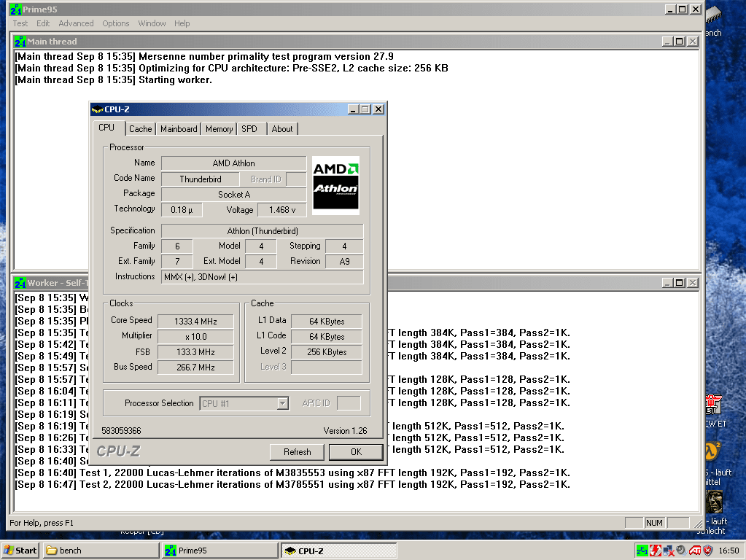Viewport: 746px width, 560px height.
Task: Click the Voltage value 1.468 v
Action: [x=281, y=210]
